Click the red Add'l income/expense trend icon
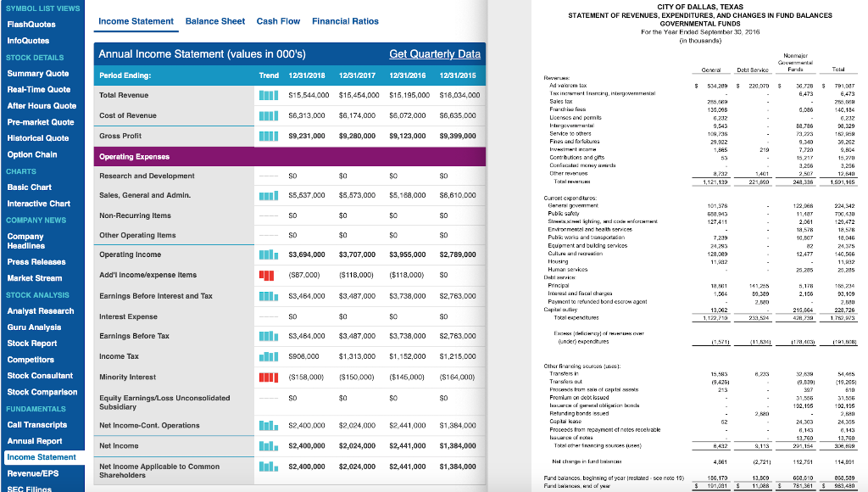Viewport: 868px width, 492px height. [x=269, y=273]
